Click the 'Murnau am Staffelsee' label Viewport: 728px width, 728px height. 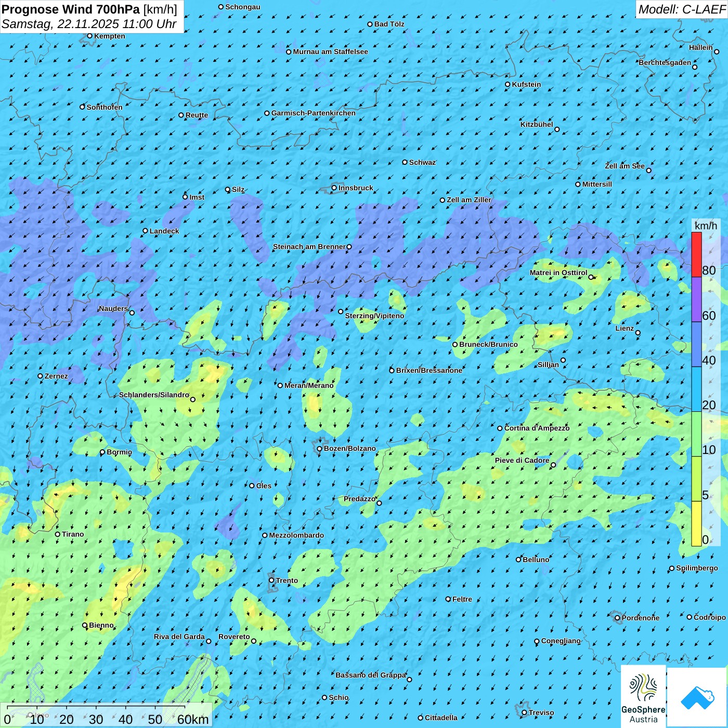tap(330, 51)
